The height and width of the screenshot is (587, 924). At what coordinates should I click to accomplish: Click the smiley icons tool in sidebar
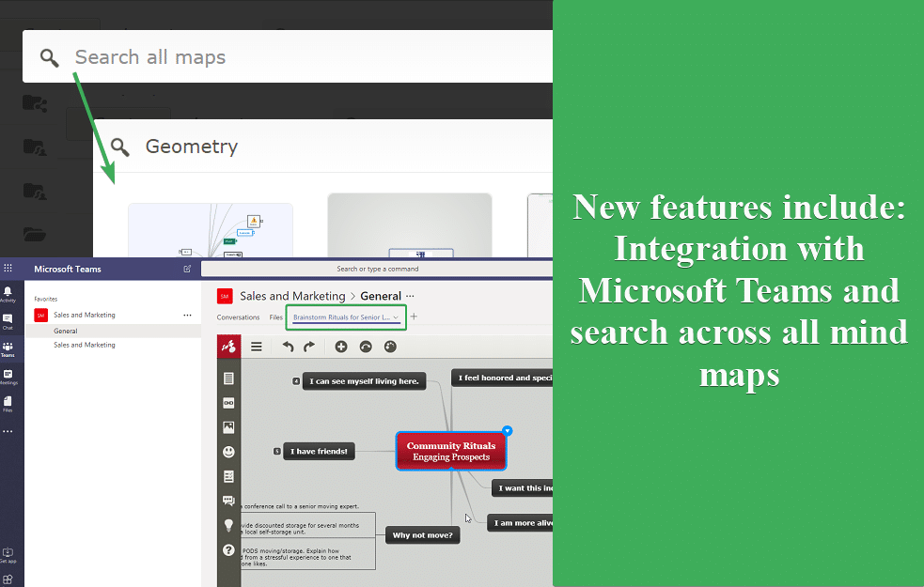228,452
